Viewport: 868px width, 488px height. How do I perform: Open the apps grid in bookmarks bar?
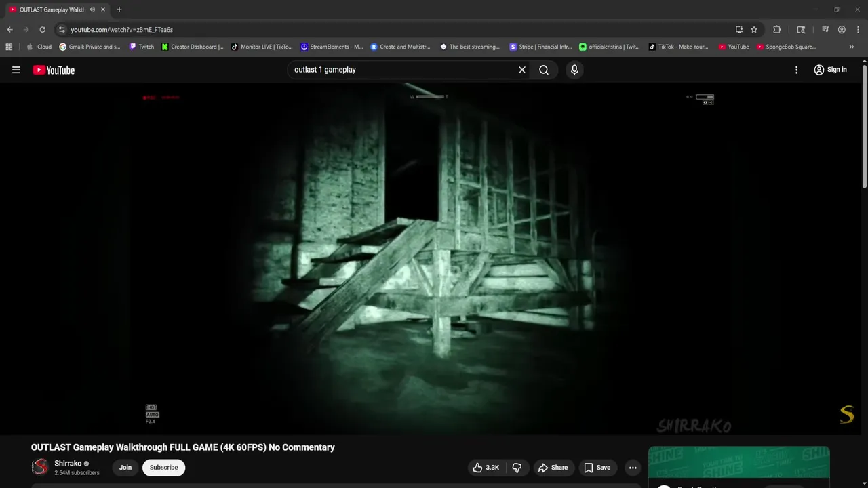[9, 47]
